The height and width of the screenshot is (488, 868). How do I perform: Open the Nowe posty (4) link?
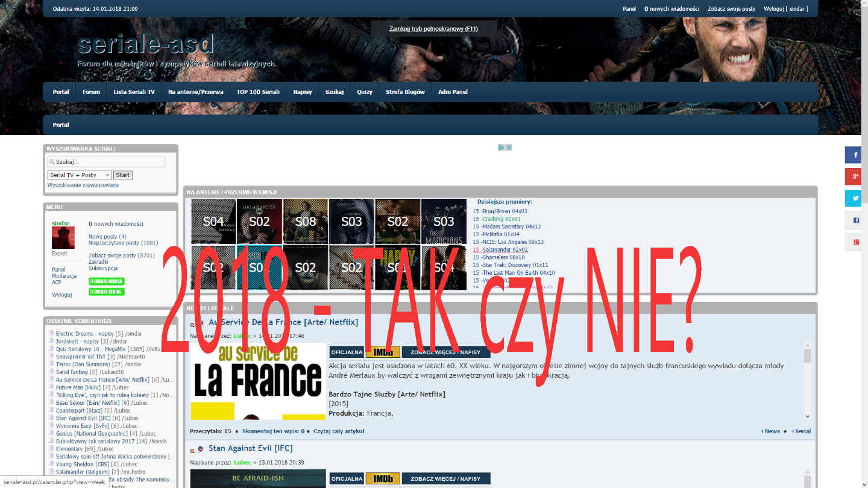[107, 237]
